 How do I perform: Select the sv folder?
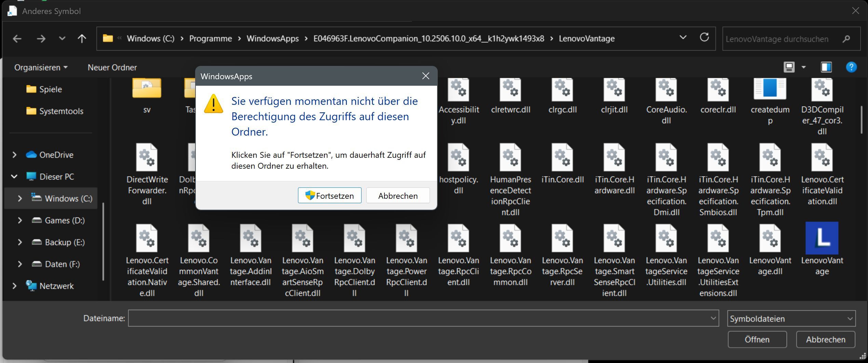pos(147,89)
